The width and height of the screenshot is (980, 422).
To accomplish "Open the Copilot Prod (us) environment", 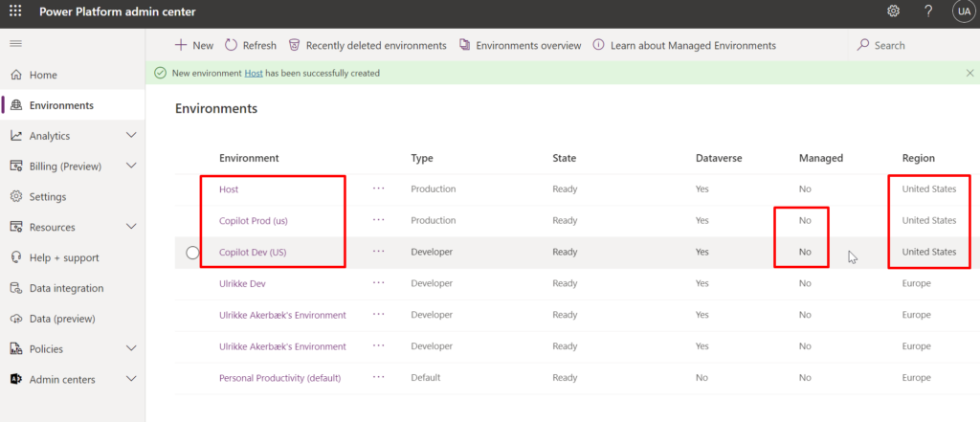I will [x=253, y=221].
